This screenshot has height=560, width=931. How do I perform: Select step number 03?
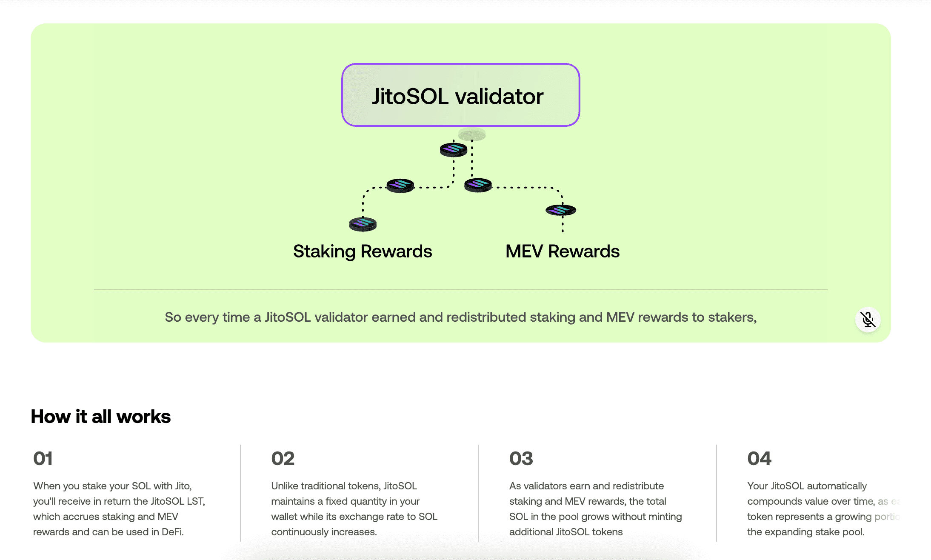click(521, 458)
